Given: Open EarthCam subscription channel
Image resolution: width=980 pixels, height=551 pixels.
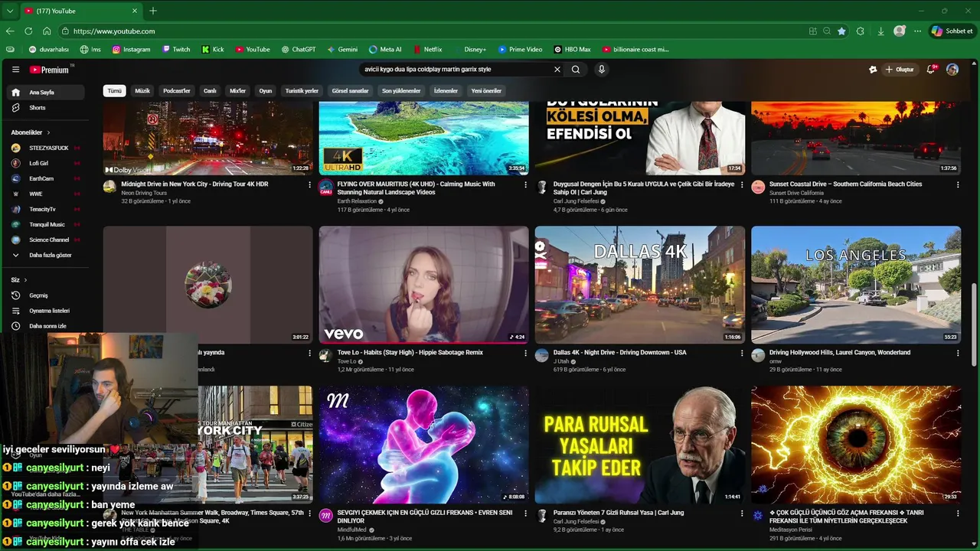Looking at the screenshot, I should pos(44,178).
